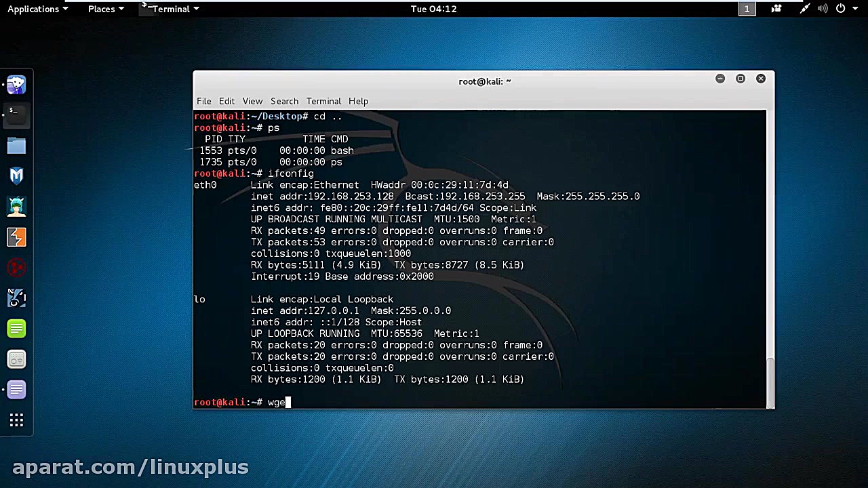Click the clock showing Tue 04:12

click(433, 9)
